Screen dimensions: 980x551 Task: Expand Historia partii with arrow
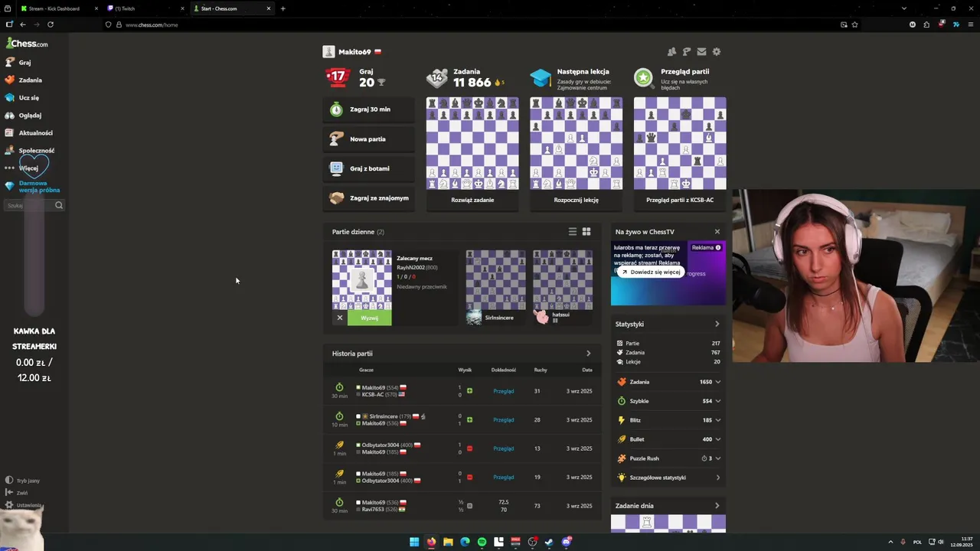pos(588,354)
